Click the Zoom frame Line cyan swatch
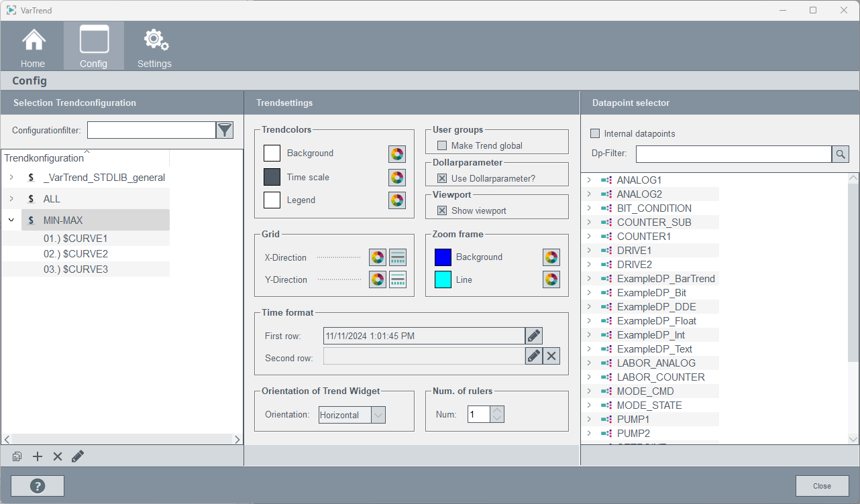Image resolution: width=860 pixels, height=504 pixels. tap(443, 279)
